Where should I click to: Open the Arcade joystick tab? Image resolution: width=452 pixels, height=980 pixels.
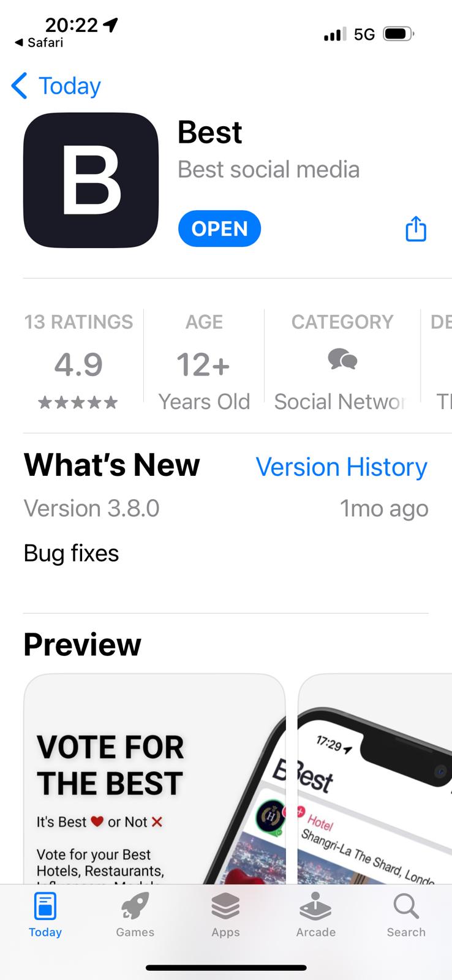point(315,906)
